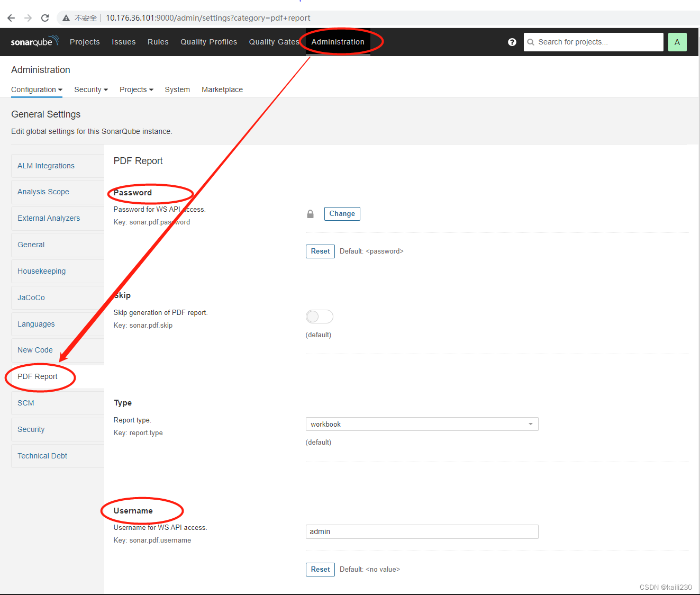Viewport: 700px width, 595px height.
Task: Open the Administration top menu
Action: tap(338, 42)
